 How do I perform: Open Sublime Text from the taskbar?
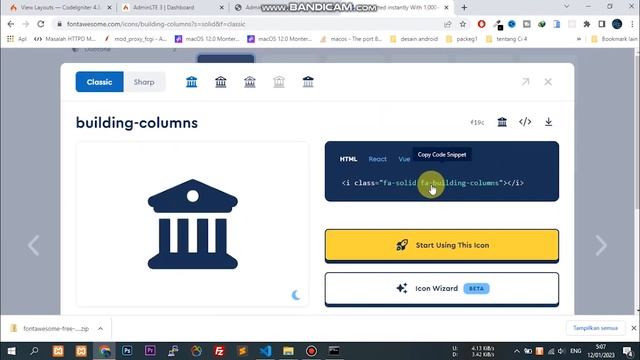pyautogui.click(x=242, y=351)
